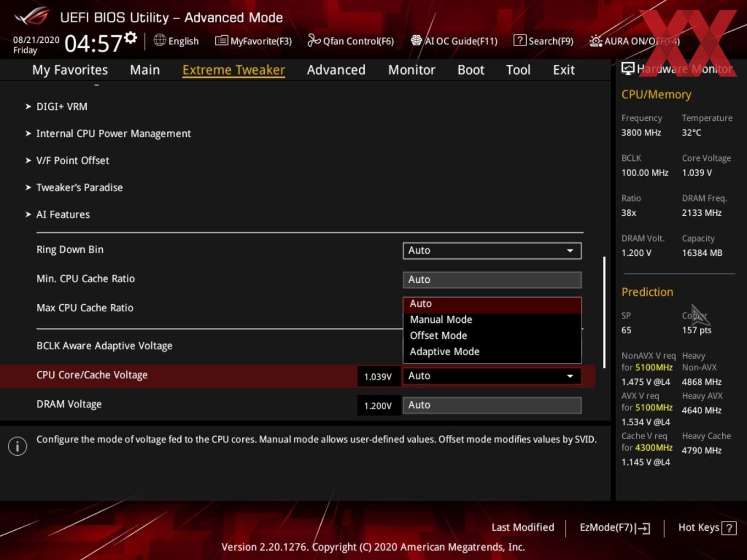Viewport: 747px width, 560px height.
Task: Switch to EzMode(F7)
Action: [615, 528]
